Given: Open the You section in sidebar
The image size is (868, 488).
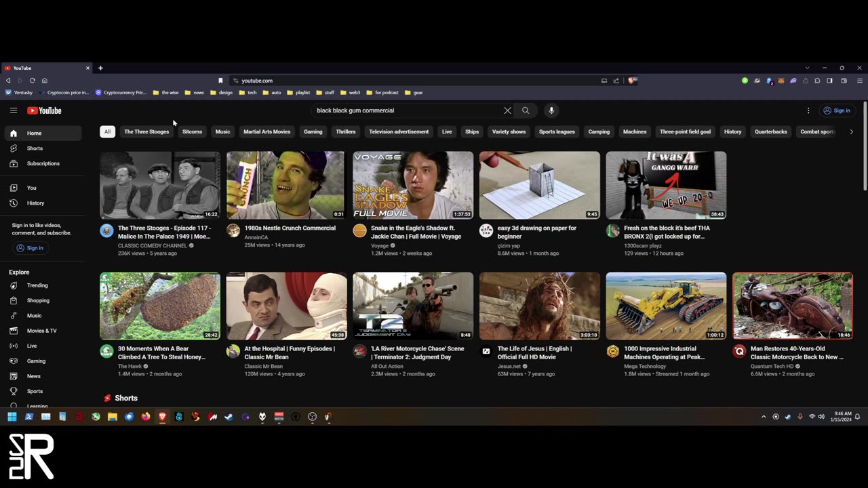Looking at the screenshot, I should 44,188.
